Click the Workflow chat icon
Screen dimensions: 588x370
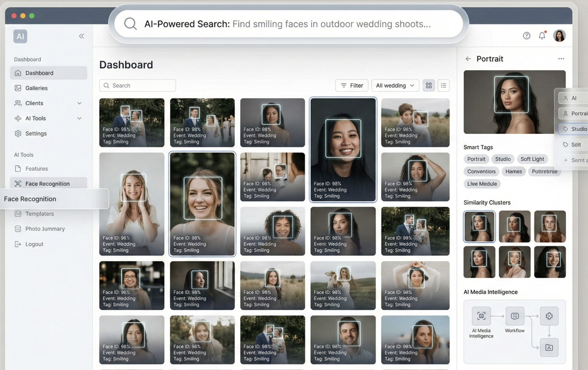(x=515, y=316)
